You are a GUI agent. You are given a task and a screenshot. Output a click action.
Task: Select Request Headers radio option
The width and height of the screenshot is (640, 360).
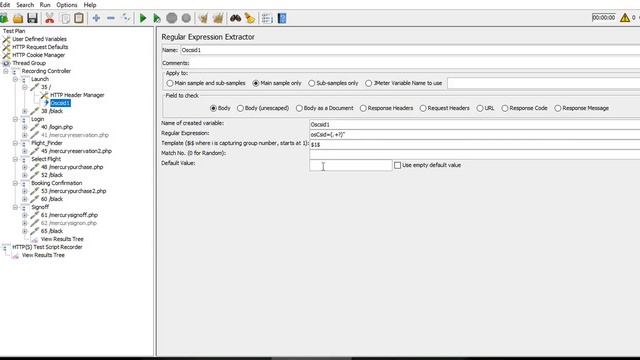click(x=423, y=108)
